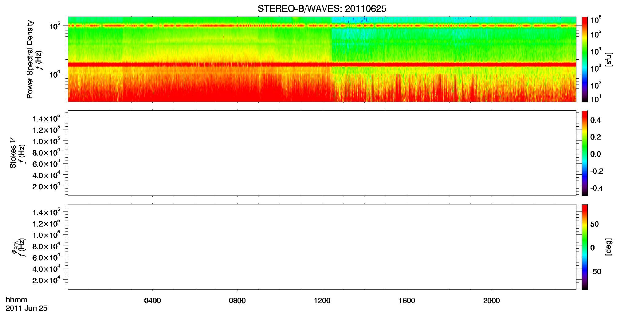Click inside the empty Stokes V panel
The width and height of the screenshot is (644, 332).
pos(322,153)
